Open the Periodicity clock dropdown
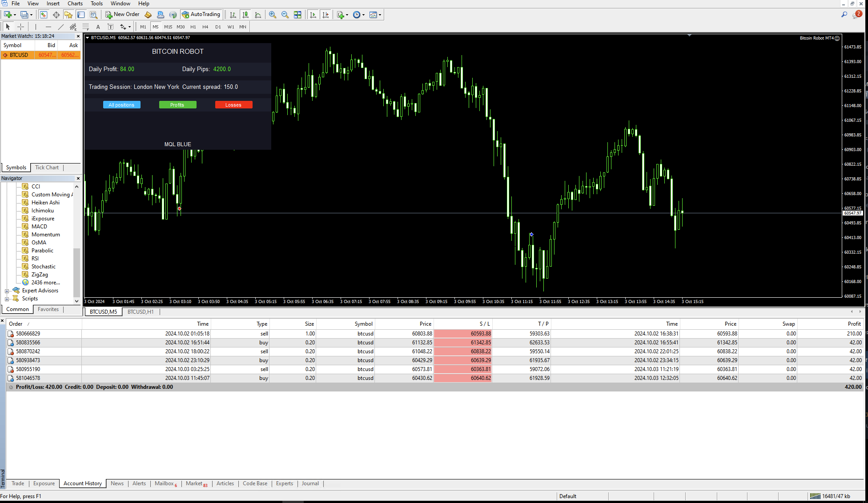Viewport: 868px width, 503px height. pos(359,15)
